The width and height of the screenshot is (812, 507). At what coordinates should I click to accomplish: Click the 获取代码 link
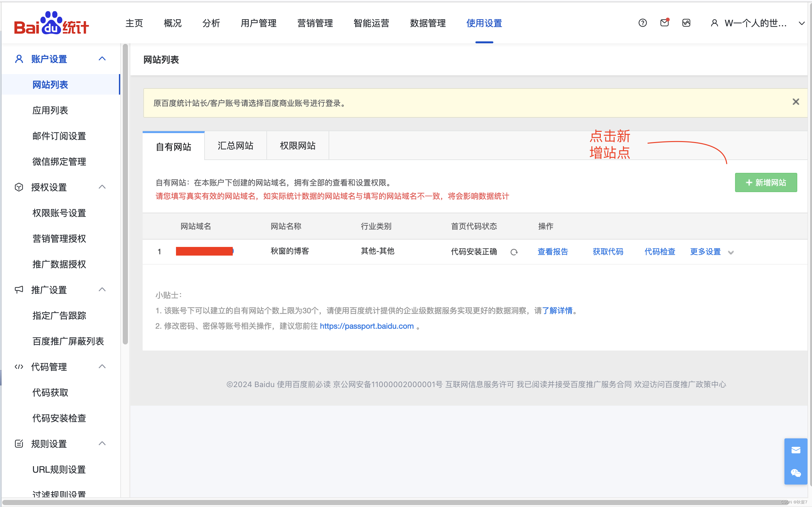click(x=607, y=252)
